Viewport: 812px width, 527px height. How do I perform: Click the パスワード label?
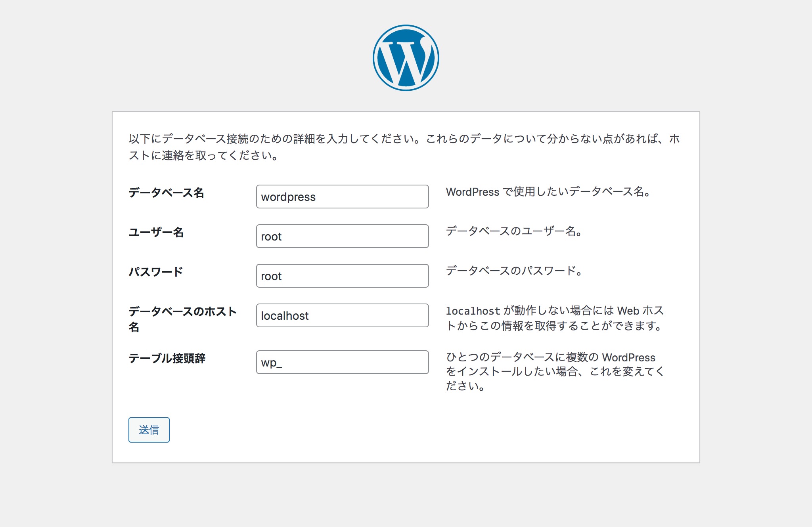click(156, 272)
